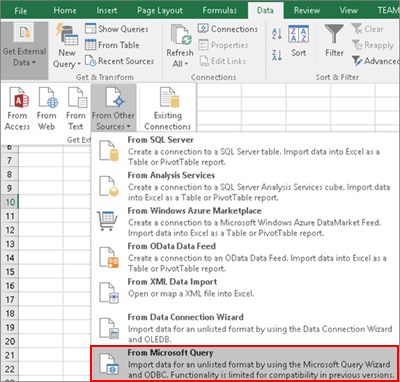Switch to the Page Layout tab
Viewport: 400px width, 382px height.
pyautogui.click(x=160, y=10)
